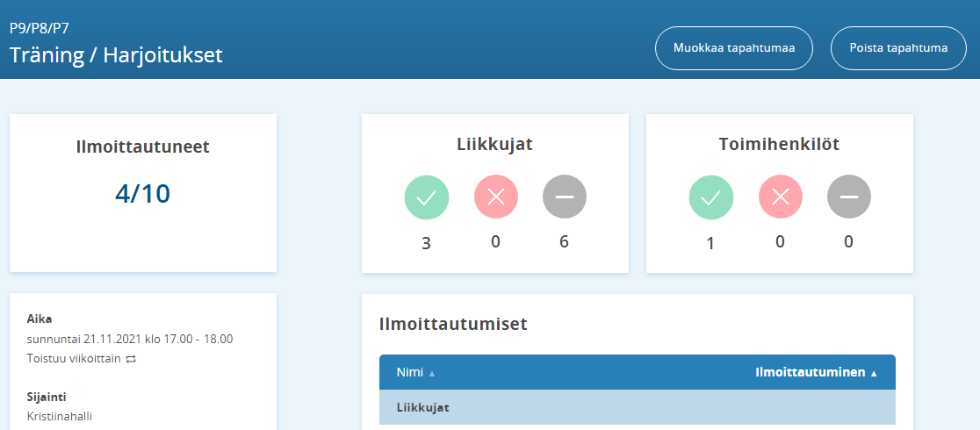Click the weekly repeat icon beside Toistuu viikoittain

pyautogui.click(x=131, y=359)
